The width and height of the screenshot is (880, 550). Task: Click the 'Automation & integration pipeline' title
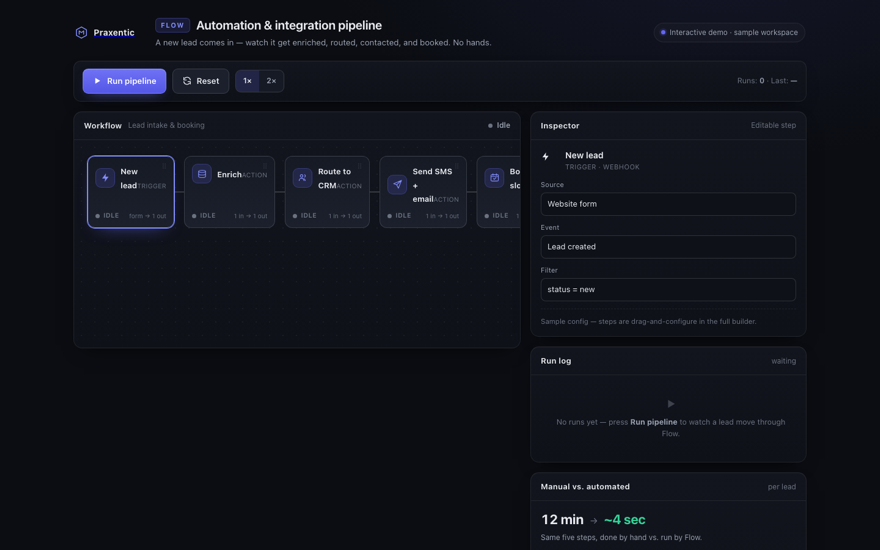pyautogui.click(x=289, y=25)
